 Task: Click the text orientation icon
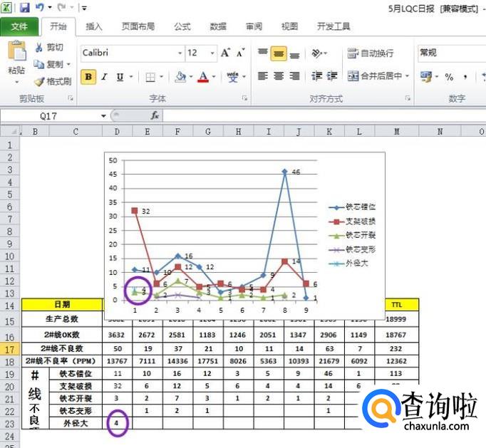coord(317,53)
